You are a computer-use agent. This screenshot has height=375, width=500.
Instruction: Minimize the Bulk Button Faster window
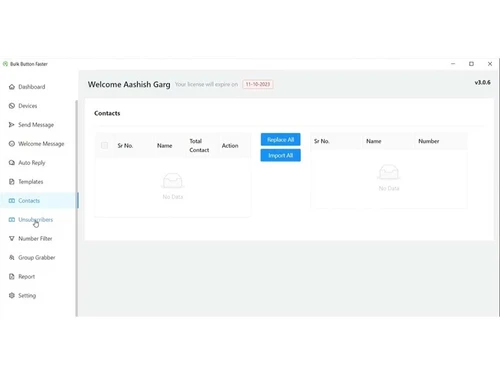point(453,64)
